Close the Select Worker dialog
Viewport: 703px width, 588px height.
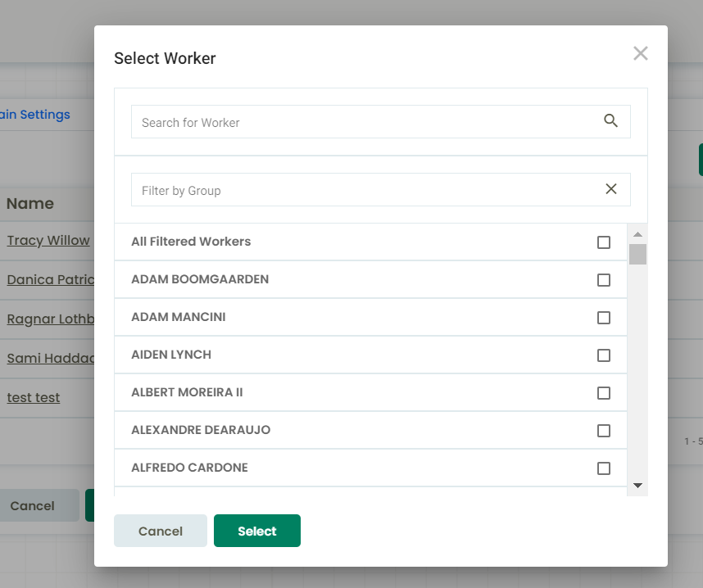tap(640, 53)
